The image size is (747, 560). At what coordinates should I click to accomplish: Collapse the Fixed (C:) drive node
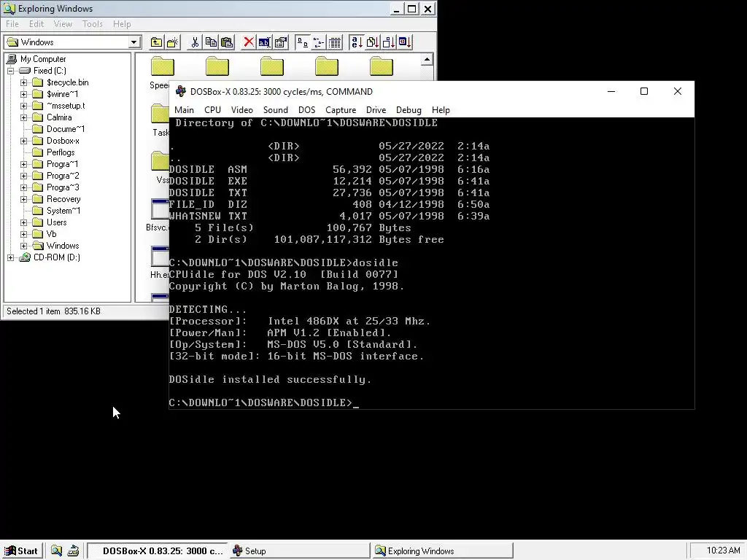(10, 71)
